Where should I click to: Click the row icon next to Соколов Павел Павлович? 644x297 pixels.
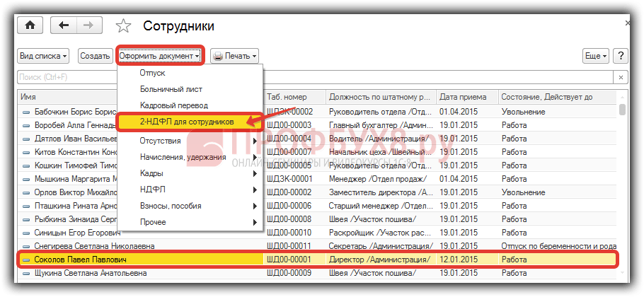coord(27,260)
